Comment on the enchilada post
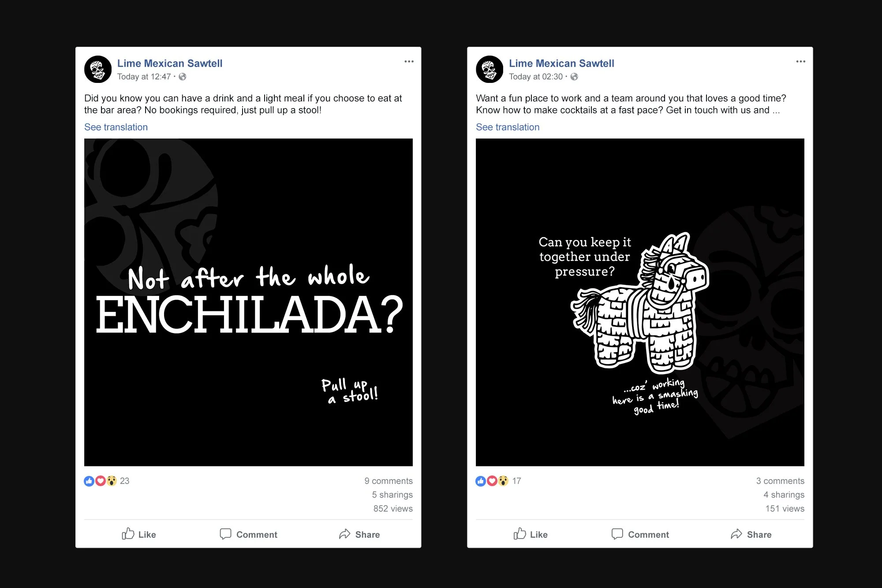 tap(248, 534)
